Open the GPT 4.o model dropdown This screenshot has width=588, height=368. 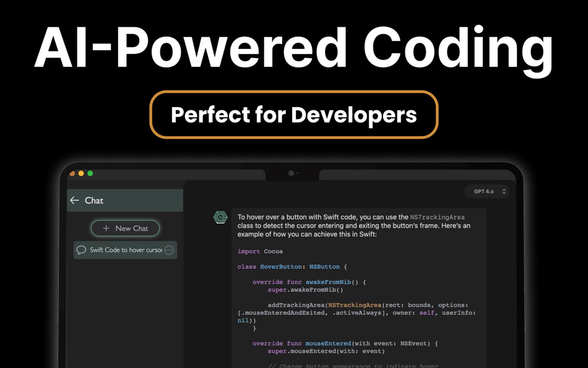[488, 191]
